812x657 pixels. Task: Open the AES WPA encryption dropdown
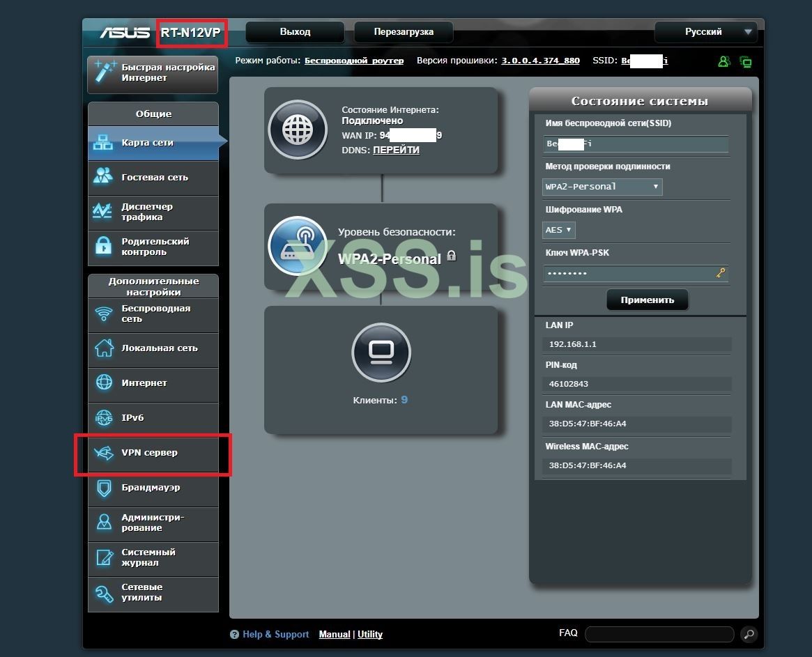(559, 230)
